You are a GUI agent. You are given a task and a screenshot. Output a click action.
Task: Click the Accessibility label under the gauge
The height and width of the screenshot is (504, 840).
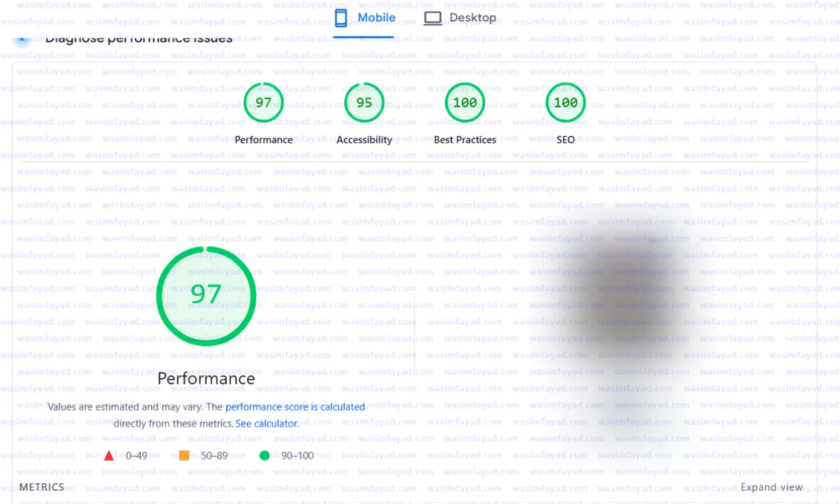364,140
